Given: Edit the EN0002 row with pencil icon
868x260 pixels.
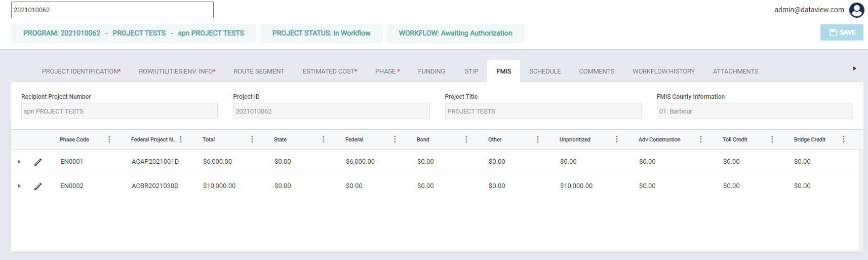Looking at the screenshot, I should click(x=38, y=187).
